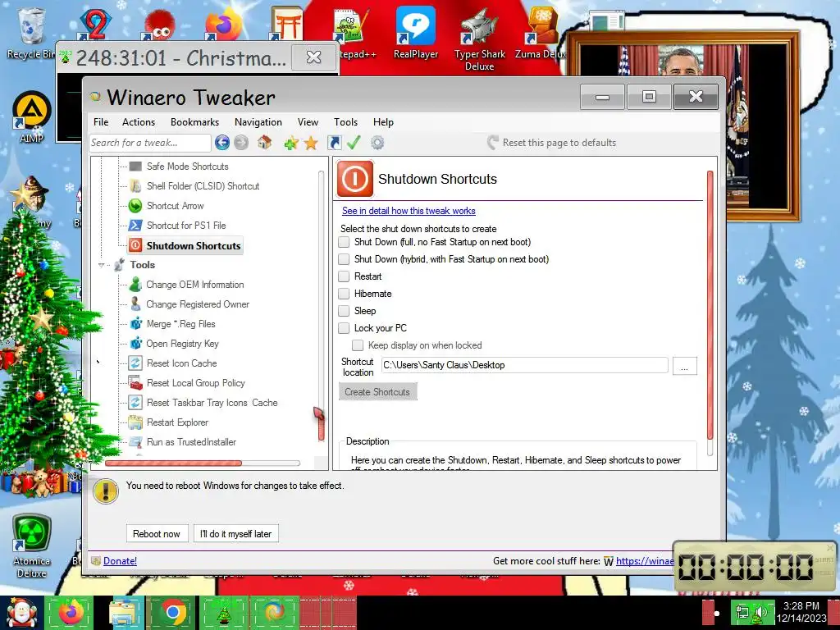The image size is (840, 630).
Task: Open See in detail how this tweak works
Action: coord(409,211)
